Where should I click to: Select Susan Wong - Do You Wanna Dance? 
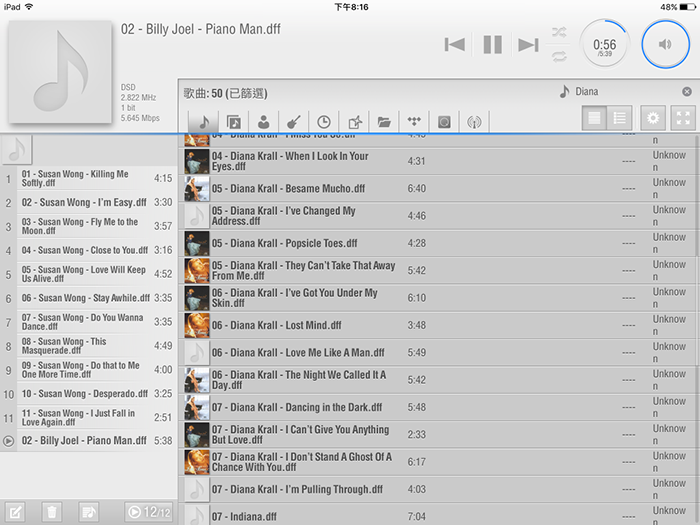[88, 322]
